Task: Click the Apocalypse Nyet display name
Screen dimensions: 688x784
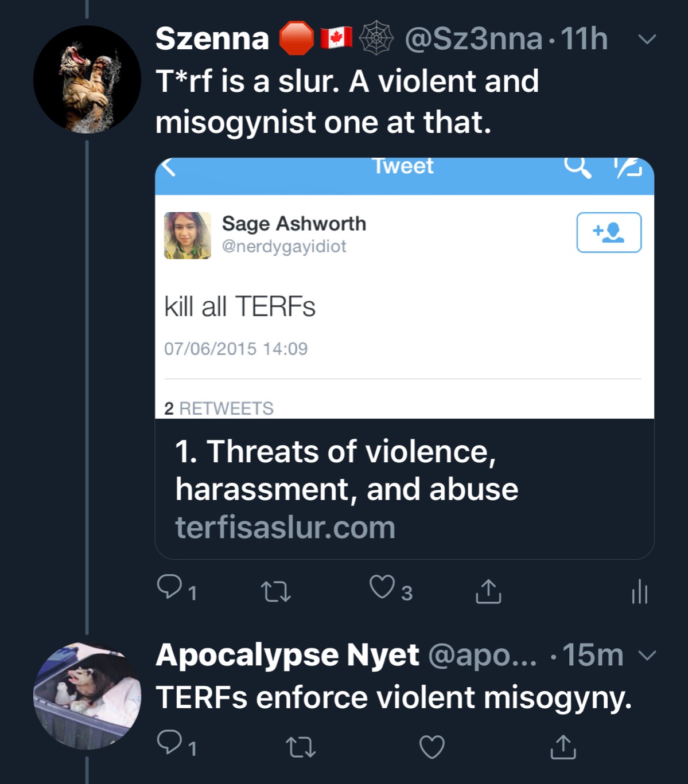Action: pyautogui.click(x=287, y=655)
